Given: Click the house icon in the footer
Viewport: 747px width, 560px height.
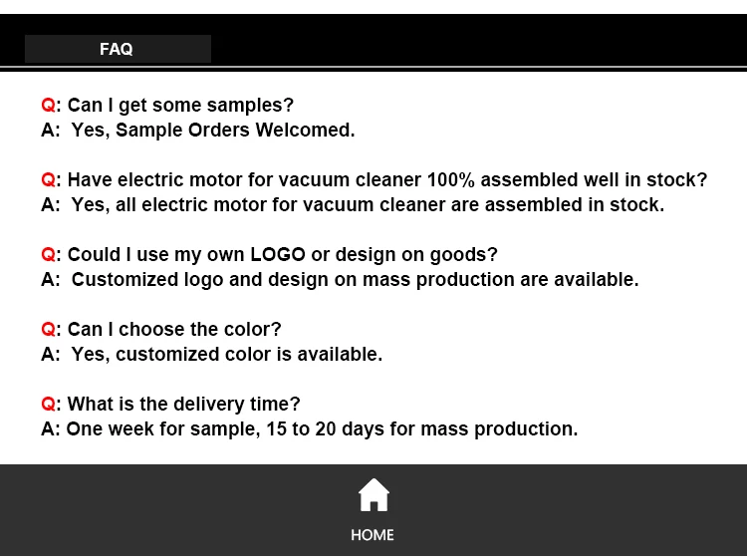Looking at the screenshot, I should [373, 495].
